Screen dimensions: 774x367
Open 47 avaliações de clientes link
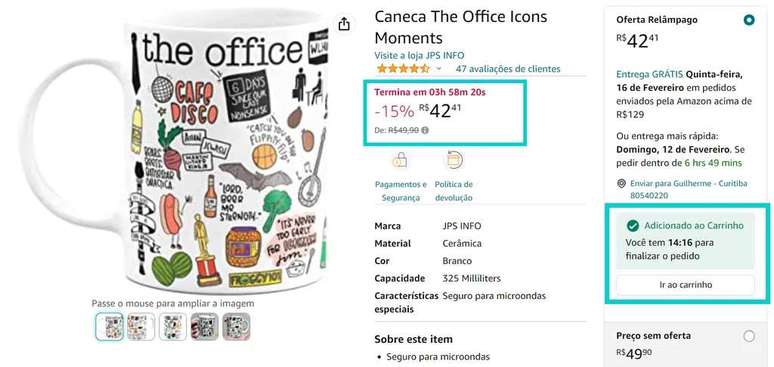508,69
